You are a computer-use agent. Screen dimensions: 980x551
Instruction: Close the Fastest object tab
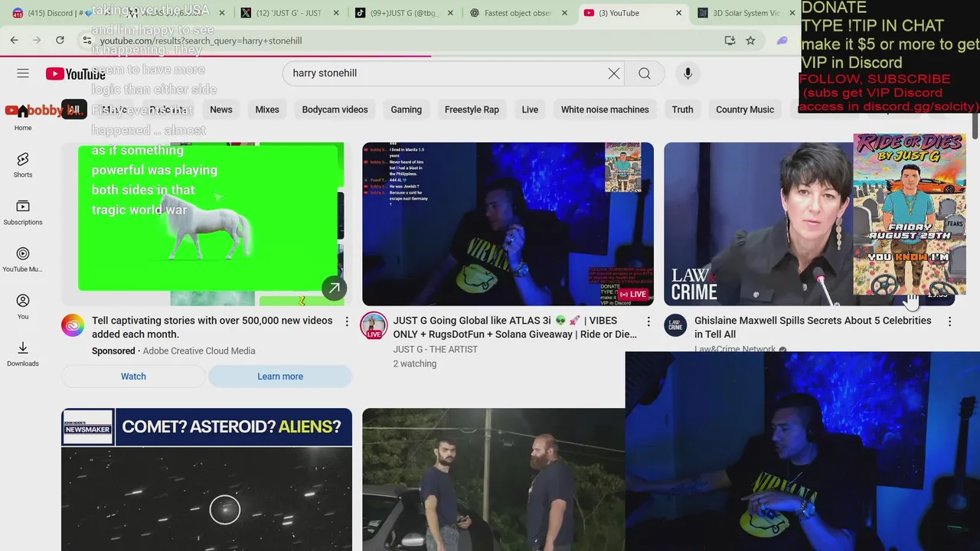pos(564,13)
